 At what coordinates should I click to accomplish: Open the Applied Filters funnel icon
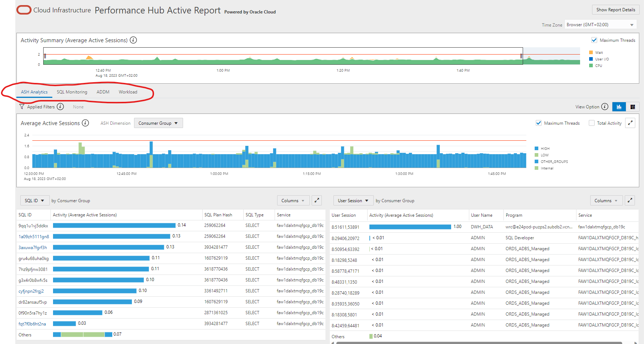coord(22,107)
